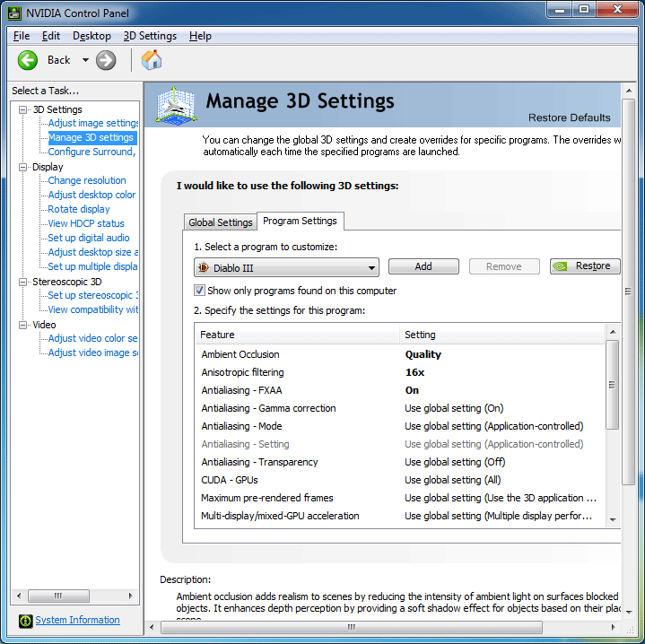Open Adjust desktop size task
The width and height of the screenshot is (645, 644).
(93, 252)
